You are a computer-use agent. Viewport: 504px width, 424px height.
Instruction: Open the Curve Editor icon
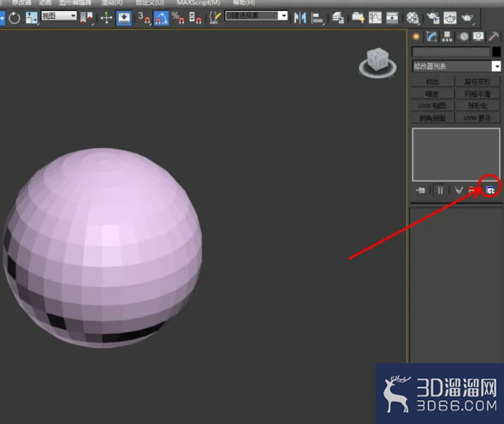tap(375, 18)
